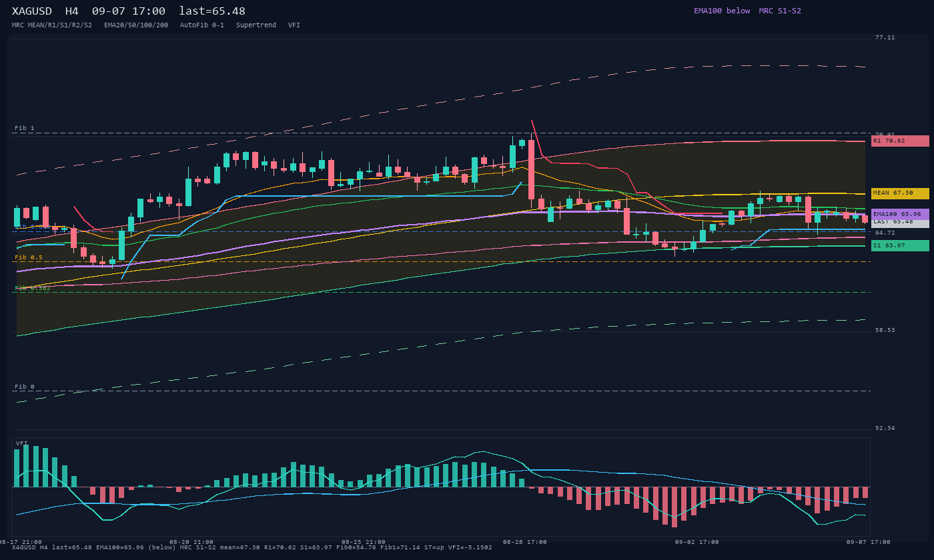This screenshot has height=560, width=934.
Task: Click the 08-28 17:00 time axis label
Action: [525, 542]
